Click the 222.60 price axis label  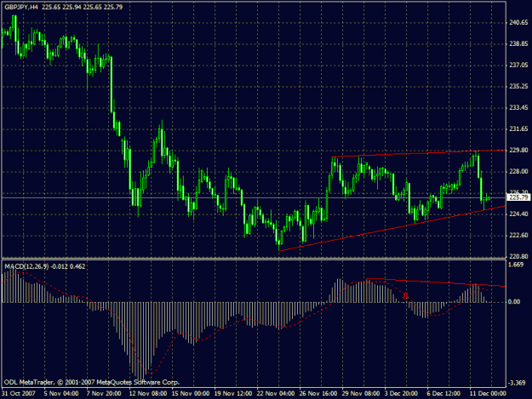click(x=518, y=235)
